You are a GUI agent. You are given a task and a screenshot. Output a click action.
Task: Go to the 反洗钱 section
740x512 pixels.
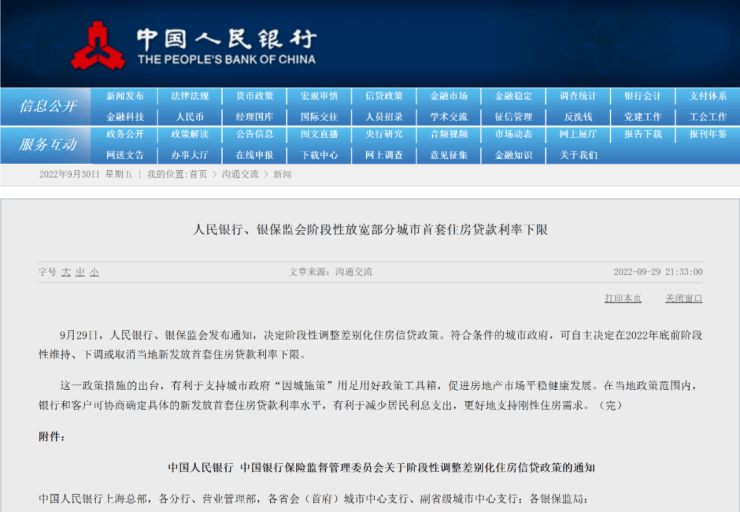(x=577, y=116)
